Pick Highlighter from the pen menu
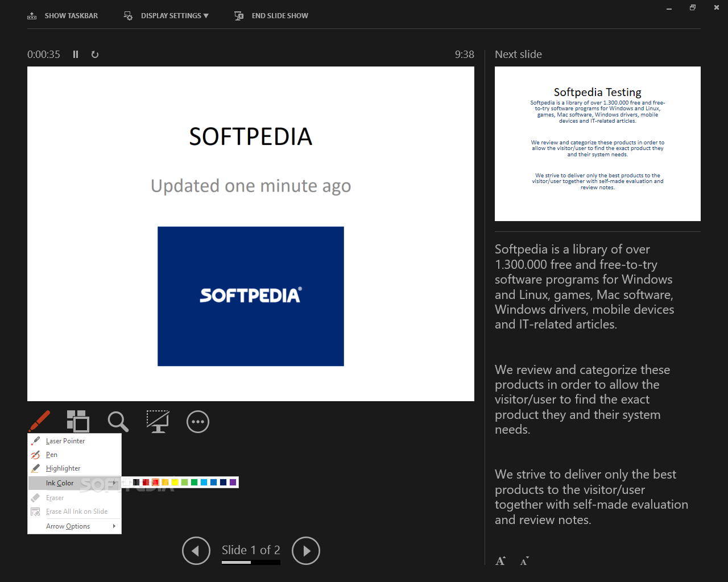 75,468
